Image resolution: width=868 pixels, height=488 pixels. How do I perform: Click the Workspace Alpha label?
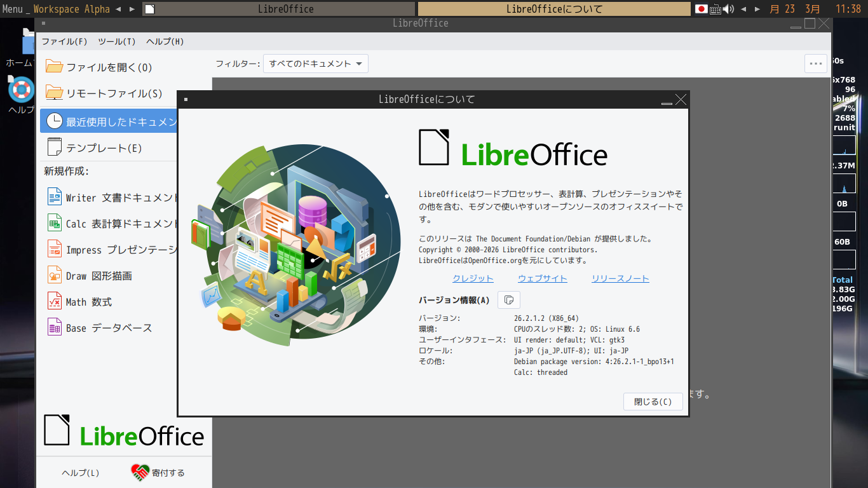point(72,9)
